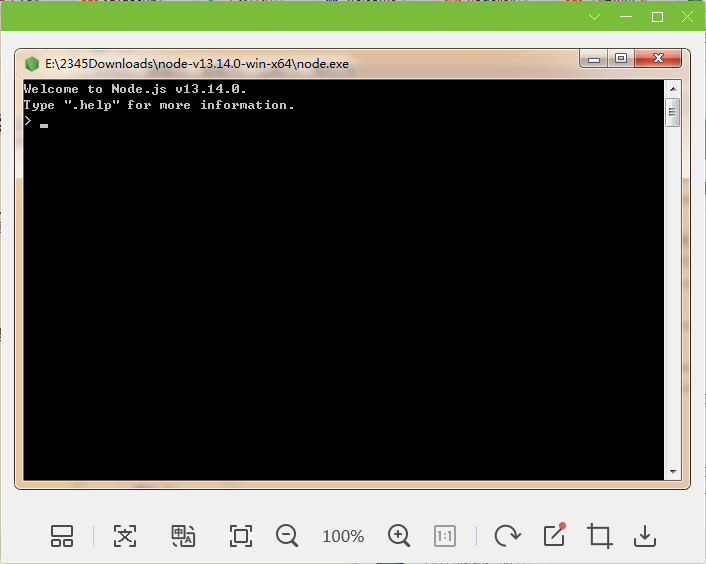706x564 pixels.
Task: Maximize the green image viewer window
Action: tap(657, 17)
